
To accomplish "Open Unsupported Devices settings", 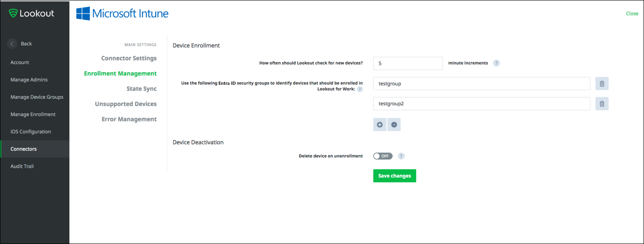I will tap(125, 104).
